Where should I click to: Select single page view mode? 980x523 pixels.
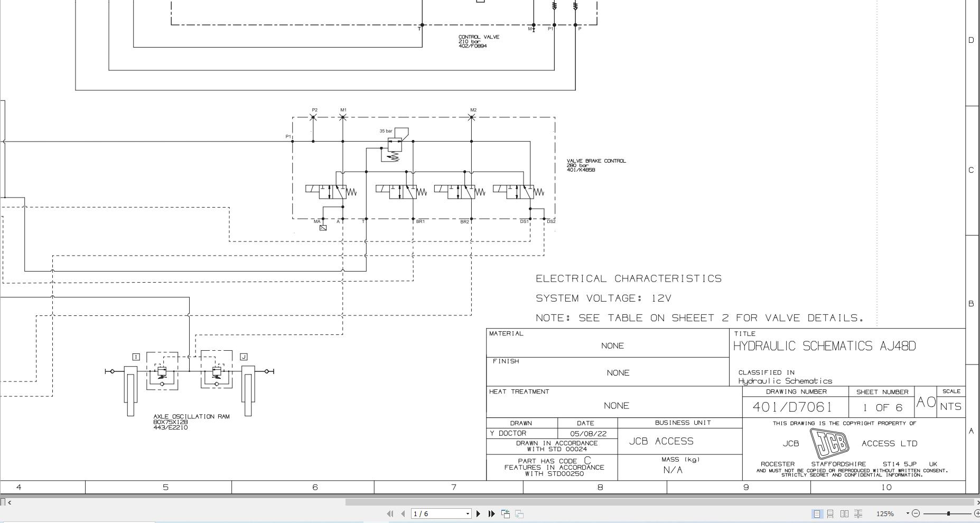pyautogui.click(x=817, y=513)
